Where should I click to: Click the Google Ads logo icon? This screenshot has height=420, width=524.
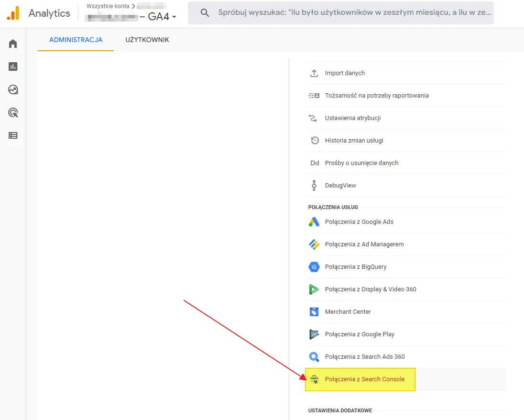[314, 221]
